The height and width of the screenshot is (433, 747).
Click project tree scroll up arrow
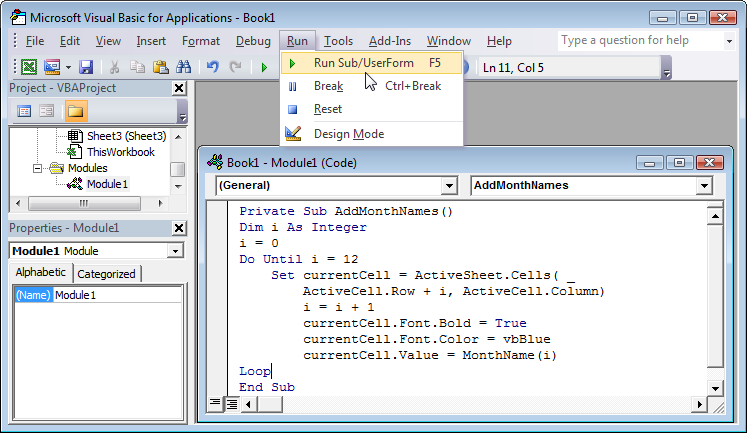[x=178, y=137]
